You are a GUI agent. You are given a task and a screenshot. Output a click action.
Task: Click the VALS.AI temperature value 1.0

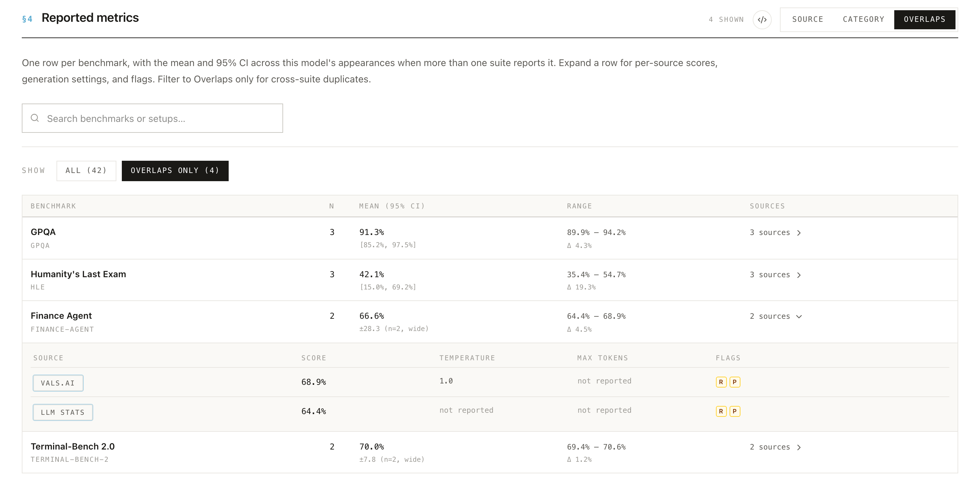pos(446,381)
